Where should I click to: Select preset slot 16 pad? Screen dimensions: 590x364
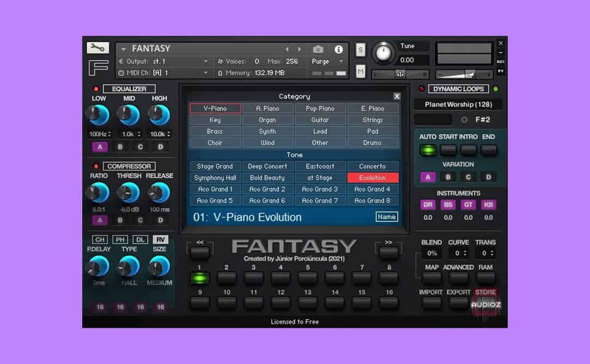(x=388, y=302)
